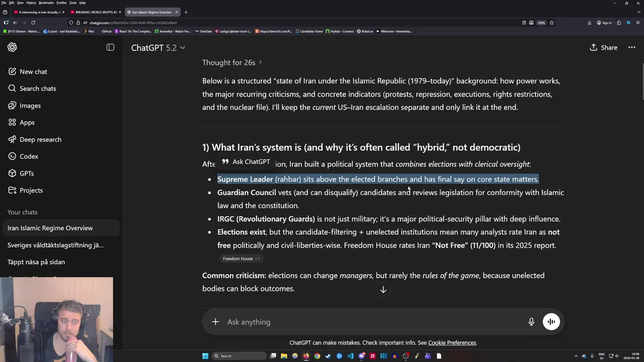644x362 pixels.
Task: Open the Tools menu
Action: pyautogui.click(x=73, y=3)
